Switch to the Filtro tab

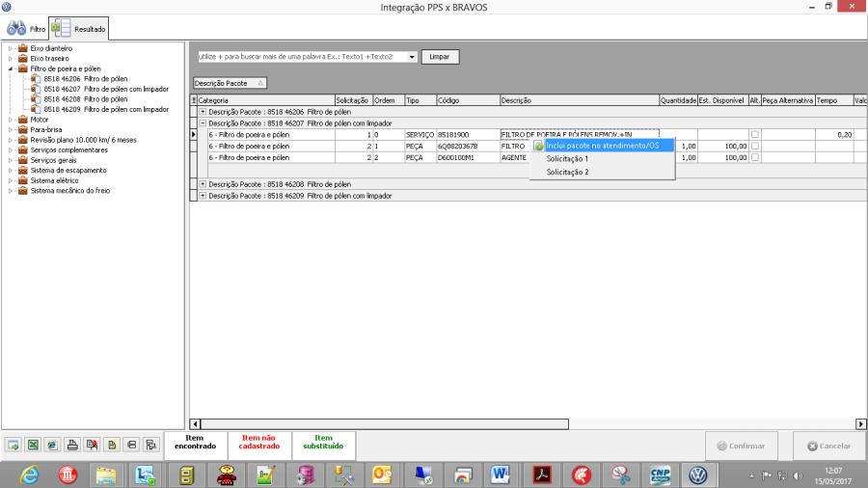(x=26, y=29)
